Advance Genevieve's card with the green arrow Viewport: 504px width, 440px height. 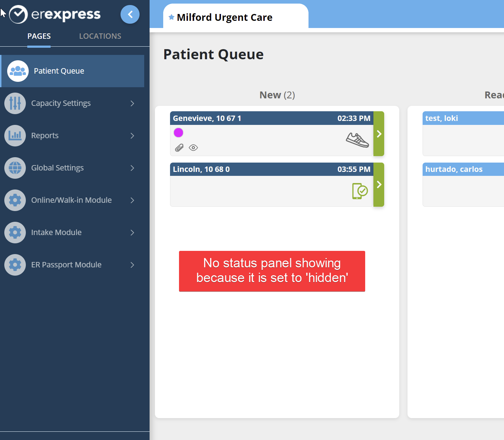point(379,134)
